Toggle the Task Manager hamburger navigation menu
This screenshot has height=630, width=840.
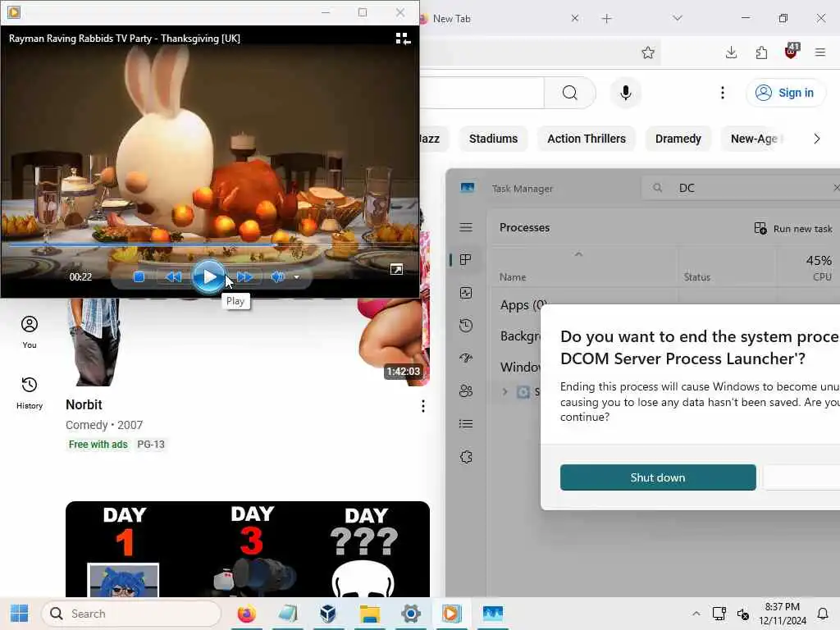[x=466, y=227]
